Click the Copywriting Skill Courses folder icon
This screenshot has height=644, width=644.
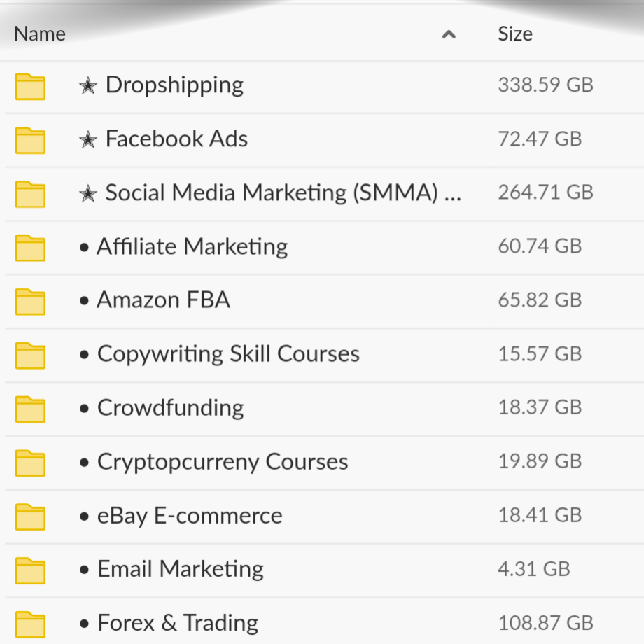coord(30,355)
